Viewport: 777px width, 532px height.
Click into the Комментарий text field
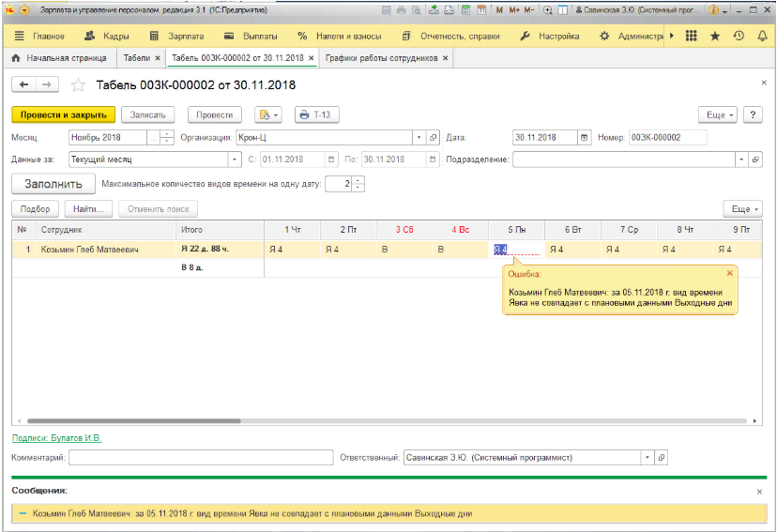point(201,458)
